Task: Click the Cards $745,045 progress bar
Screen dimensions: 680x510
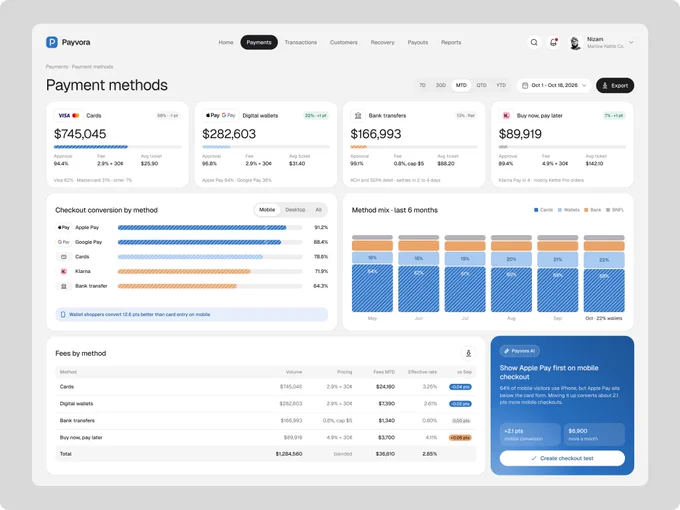Action: click(117, 147)
